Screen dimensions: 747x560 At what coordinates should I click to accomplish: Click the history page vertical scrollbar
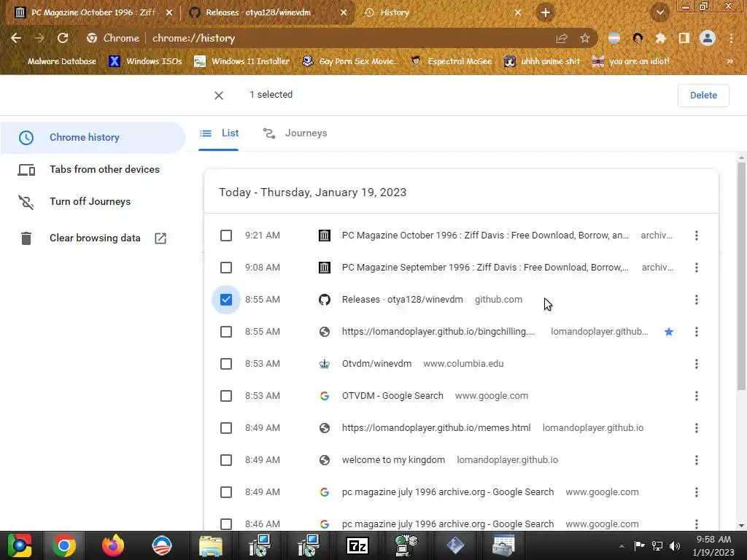pyautogui.click(x=741, y=276)
